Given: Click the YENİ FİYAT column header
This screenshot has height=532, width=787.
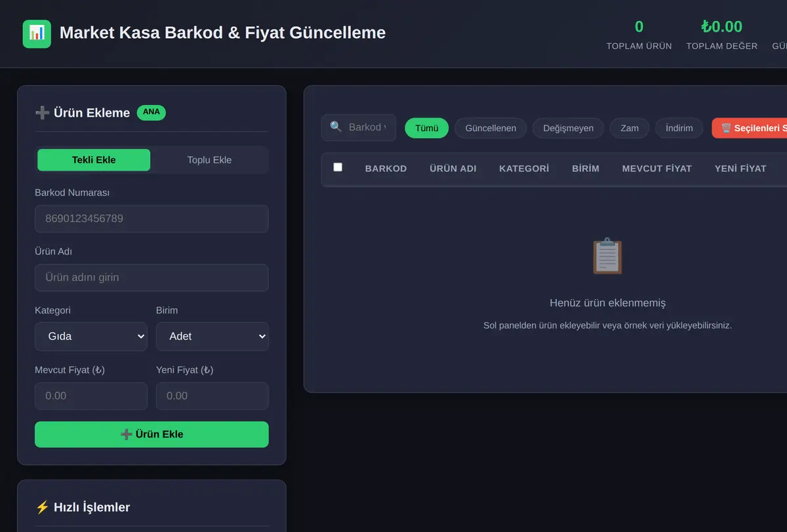Looking at the screenshot, I should [x=740, y=169].
